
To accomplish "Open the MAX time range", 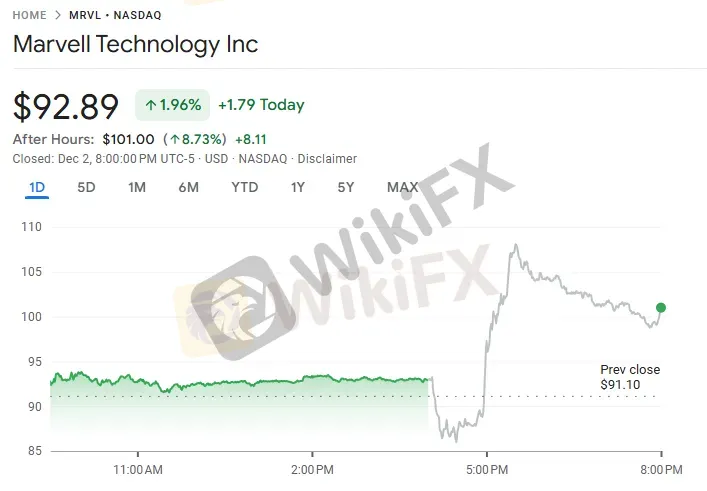I will click(402, 187).
